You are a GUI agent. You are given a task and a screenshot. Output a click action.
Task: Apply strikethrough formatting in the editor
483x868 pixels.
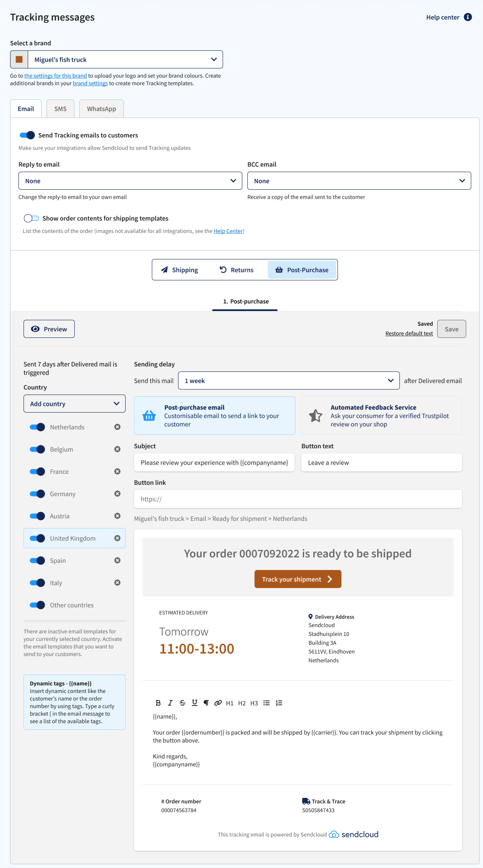tap(182, 703)
